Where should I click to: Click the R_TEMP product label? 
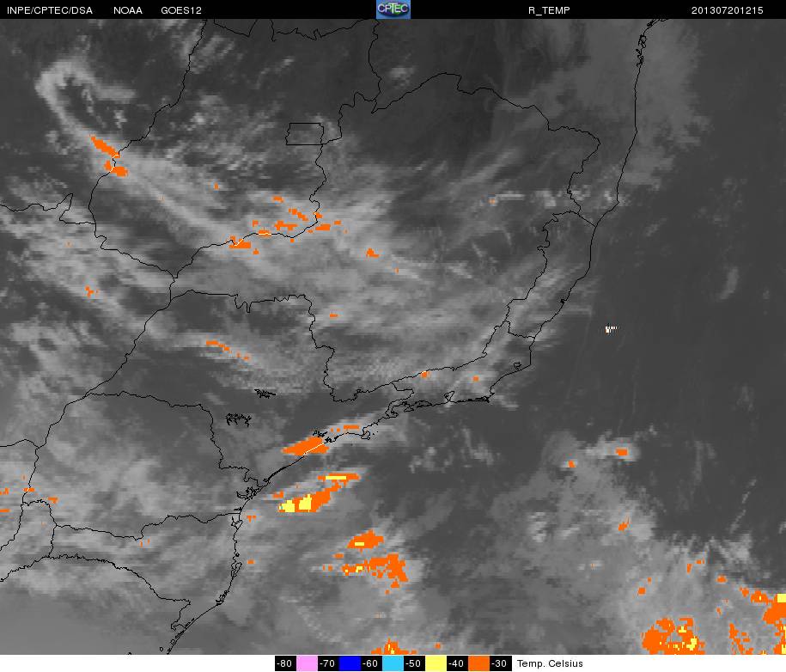pos(549,10)
